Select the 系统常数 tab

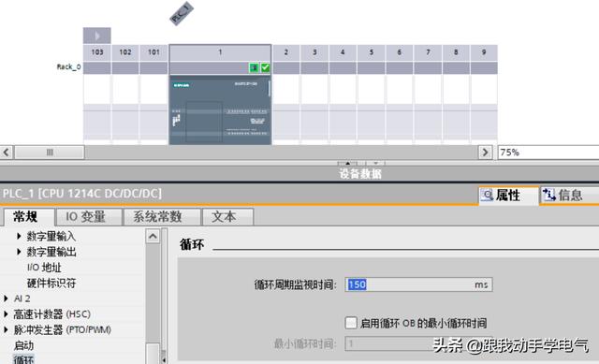pos(162,217)
